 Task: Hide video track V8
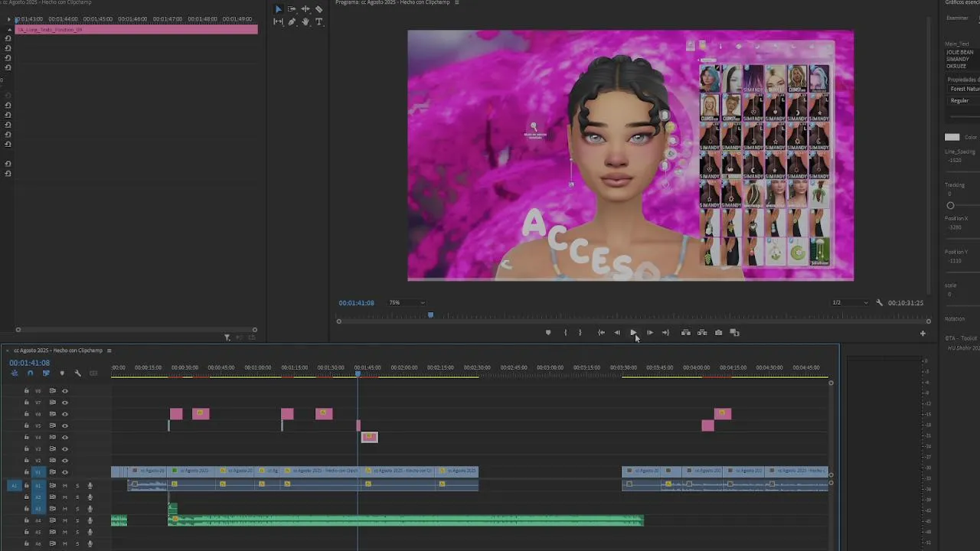65,391
